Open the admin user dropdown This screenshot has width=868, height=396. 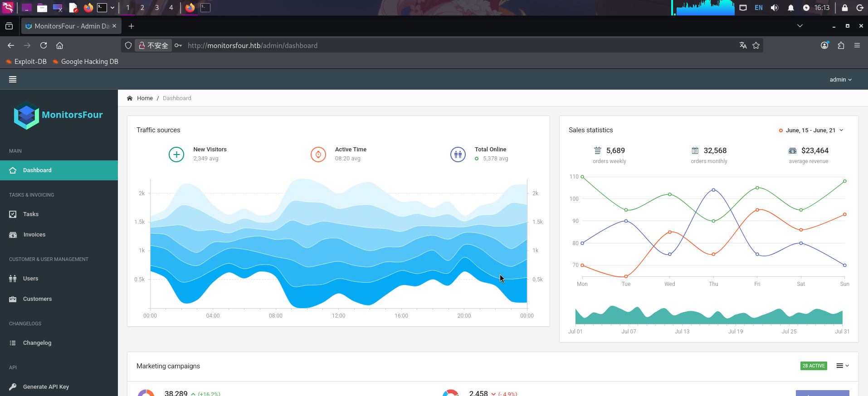[x=841, y=80]
